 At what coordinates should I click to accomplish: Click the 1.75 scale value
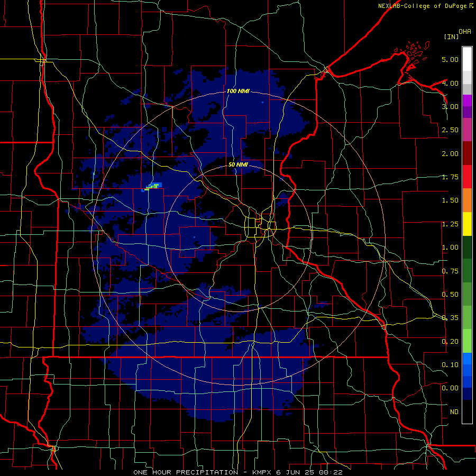450,177
